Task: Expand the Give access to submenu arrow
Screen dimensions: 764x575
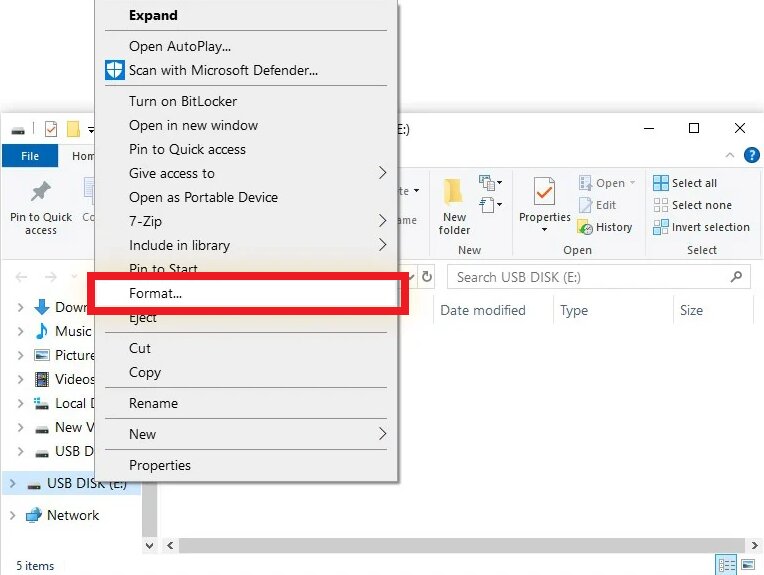Action: click(x=382, y=173)
